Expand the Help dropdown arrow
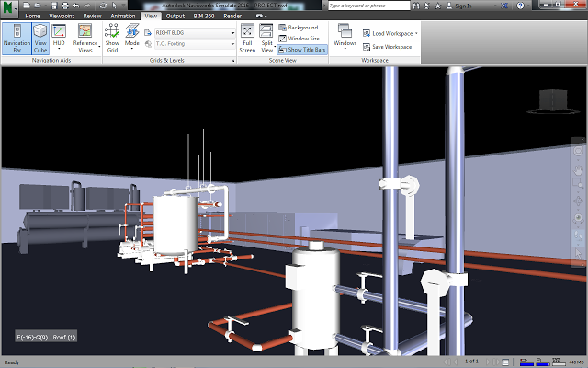The height and width of the screenshot is (368, 588). [x=527, y=6]
